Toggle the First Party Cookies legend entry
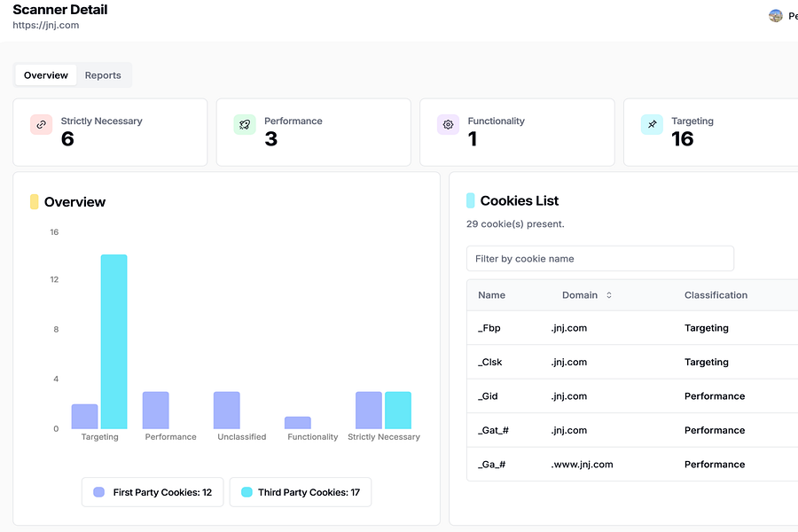798x532 pixels. (152, 492)
